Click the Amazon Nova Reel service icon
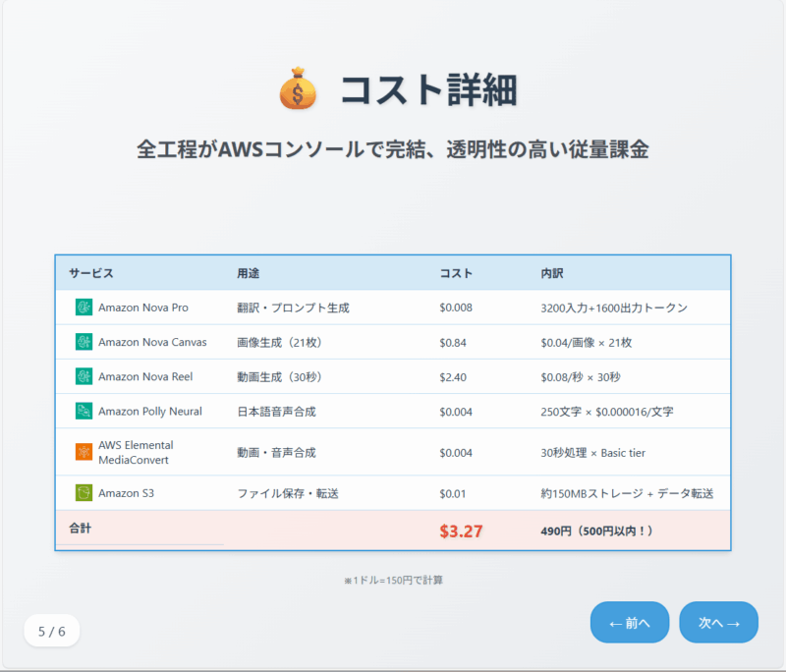The width and height of the screenshot is (786, 672). [84, 376]
